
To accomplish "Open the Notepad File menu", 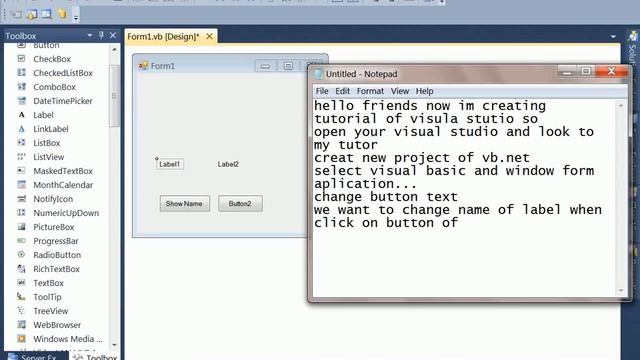I will point(322,91).
